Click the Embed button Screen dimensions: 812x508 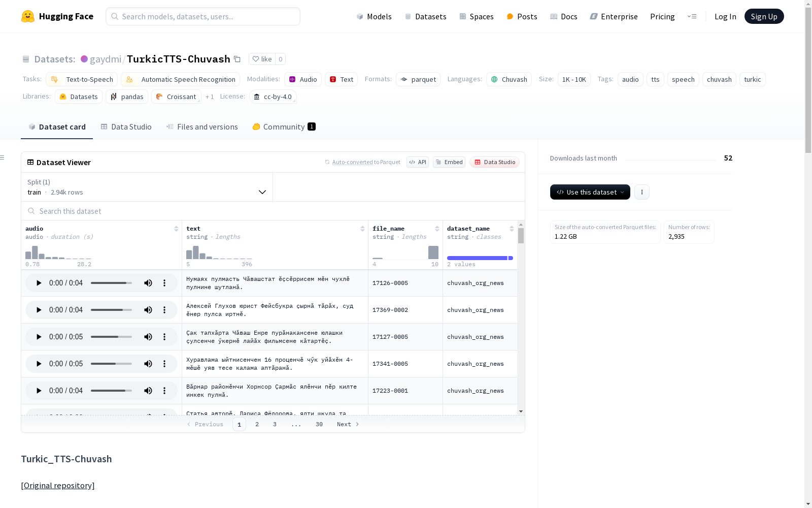coord(449,162)
